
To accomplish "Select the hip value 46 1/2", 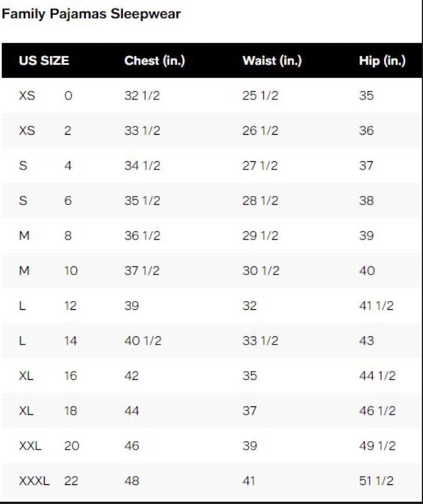I will (x=377, y=411).
